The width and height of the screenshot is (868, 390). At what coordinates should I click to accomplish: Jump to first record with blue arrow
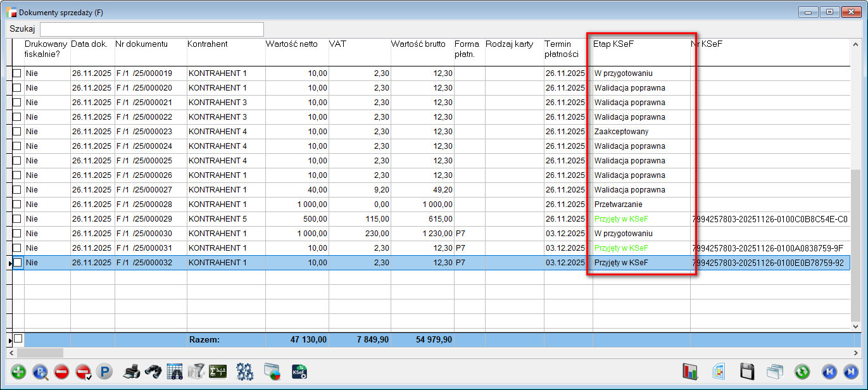829,372
